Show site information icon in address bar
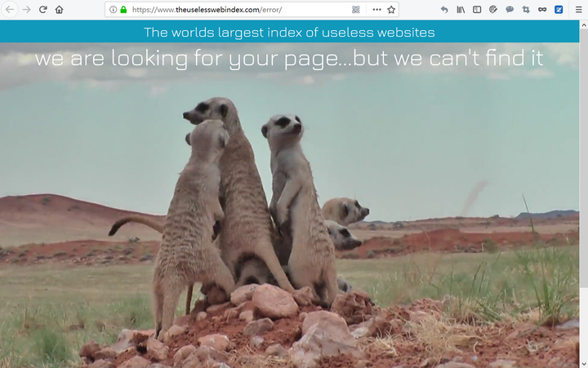588x368 pixels. click(113, 10)
